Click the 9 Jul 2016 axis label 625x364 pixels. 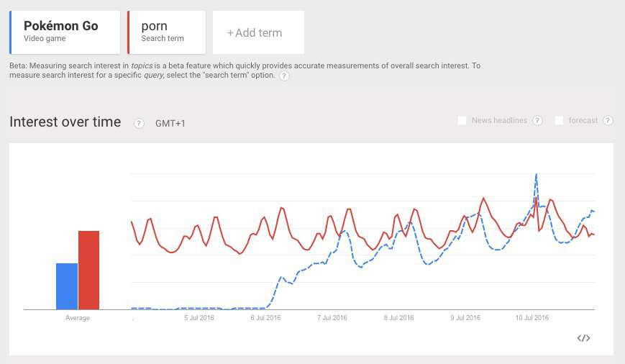[x=465, y=317]
